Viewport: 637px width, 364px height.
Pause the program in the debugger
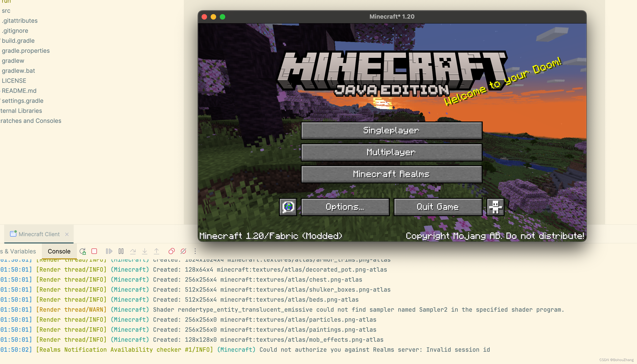pyautogui.click(x=121, y=251)
